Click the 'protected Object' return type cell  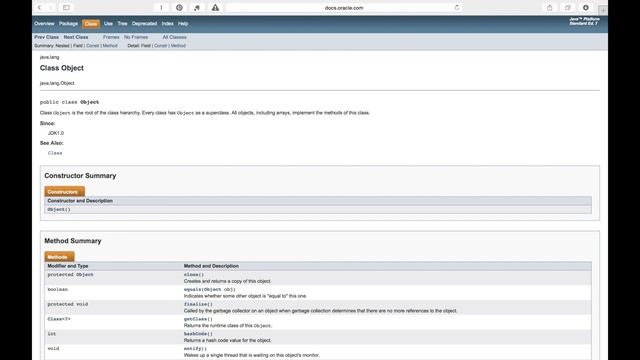pyautogui.click(x=70, y=275)
